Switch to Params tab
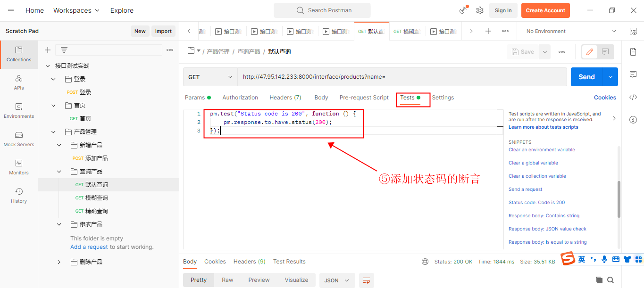Screen dimensions: 644x288 point(198,98)
